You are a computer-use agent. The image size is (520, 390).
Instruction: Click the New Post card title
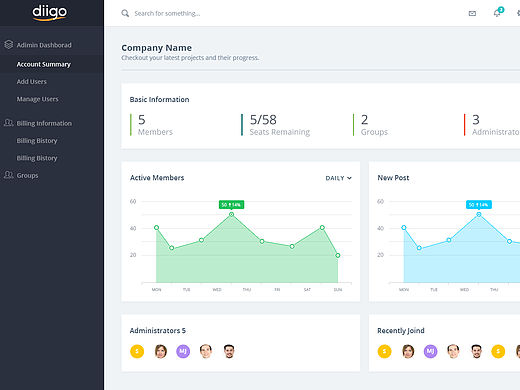coord(393,178)
